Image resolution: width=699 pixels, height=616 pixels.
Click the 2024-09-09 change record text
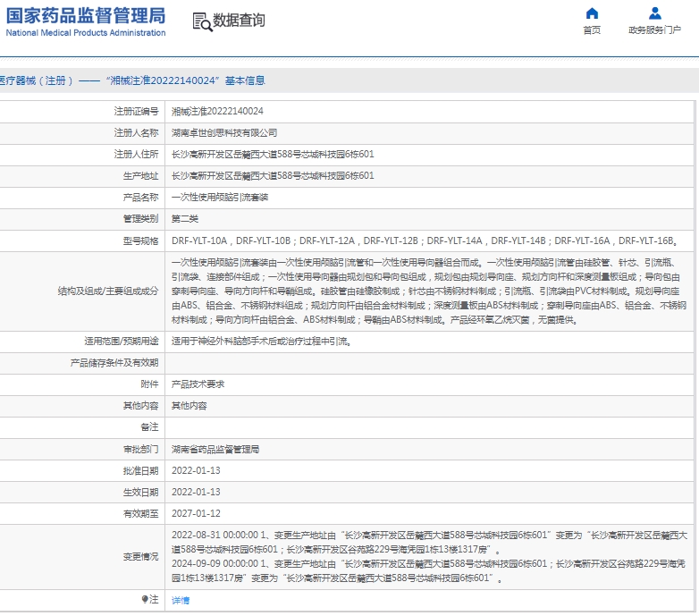428,570
